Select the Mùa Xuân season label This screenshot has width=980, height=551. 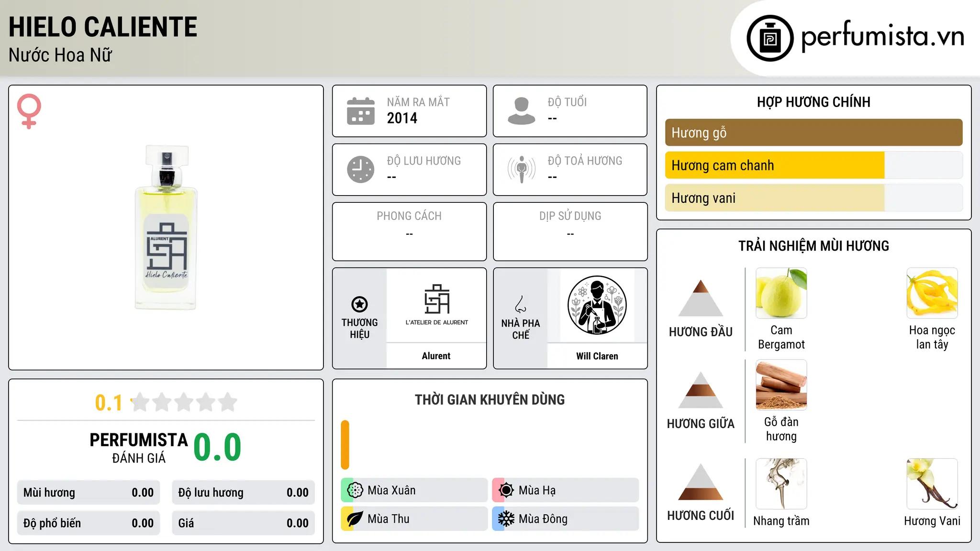tap(391, 490)
